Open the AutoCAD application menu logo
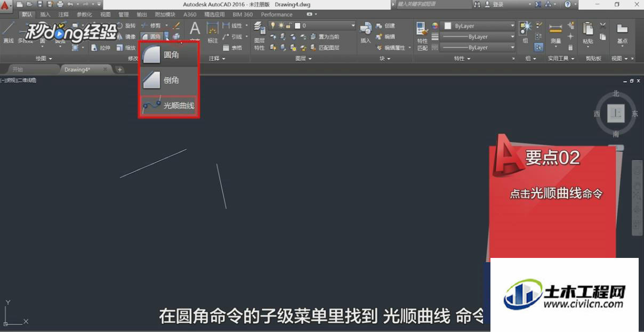This screenshot has width=644, height=332. (x=6, y=5)
